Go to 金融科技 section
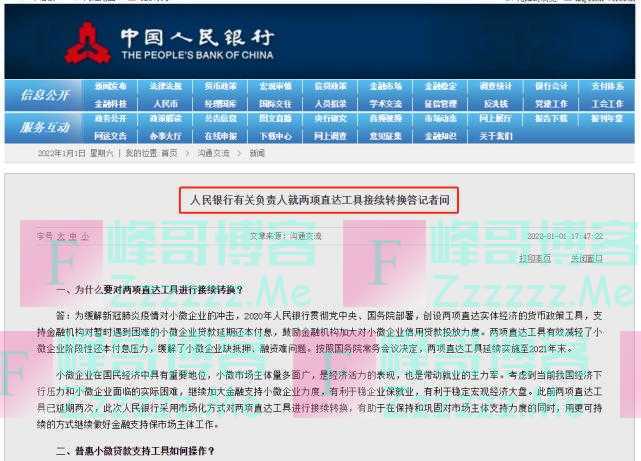Screen dimensions: 641x461 point(110,104)
